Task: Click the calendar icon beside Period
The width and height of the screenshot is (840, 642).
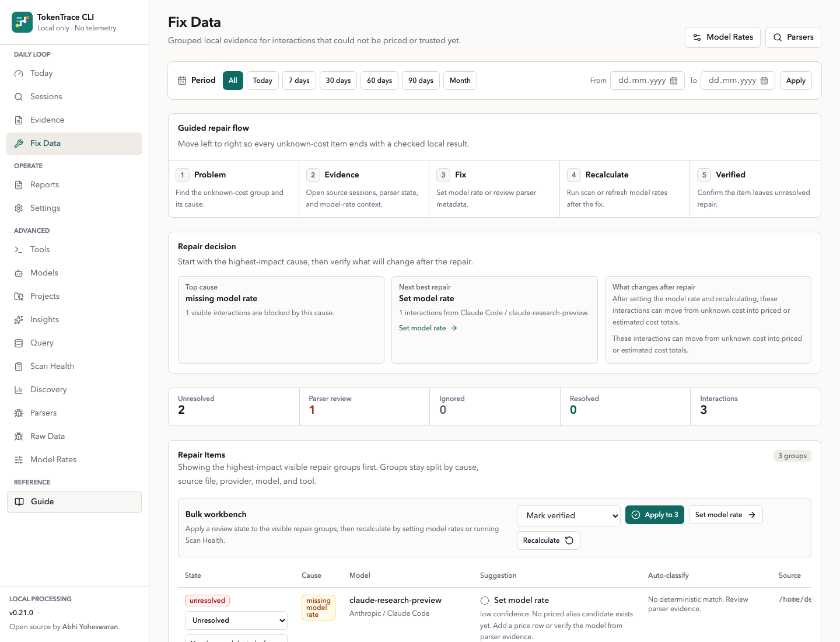Action: click(x=182, y=81)
